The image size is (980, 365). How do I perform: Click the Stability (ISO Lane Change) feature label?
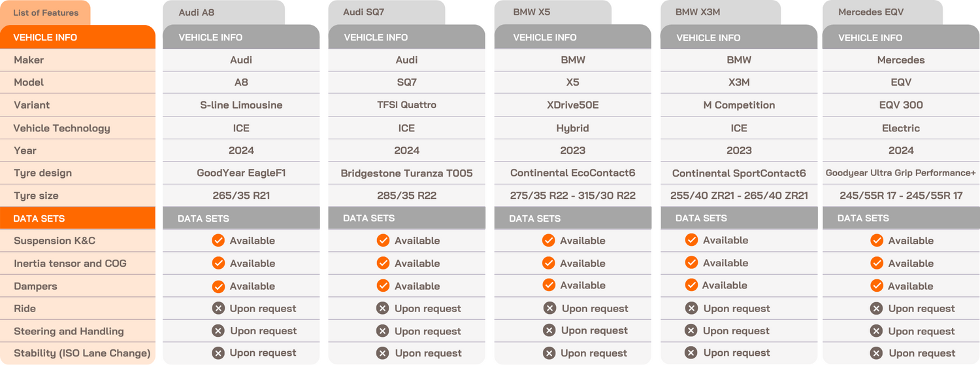[x=82, y=353]
